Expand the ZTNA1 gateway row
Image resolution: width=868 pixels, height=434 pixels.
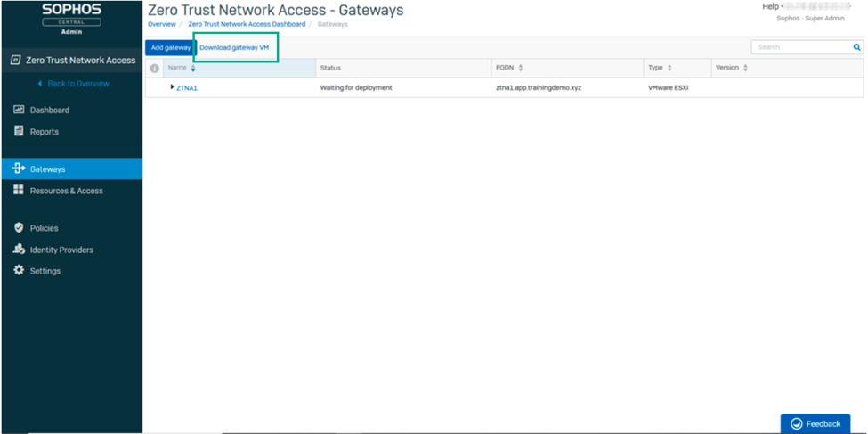(x=172, y=87)
